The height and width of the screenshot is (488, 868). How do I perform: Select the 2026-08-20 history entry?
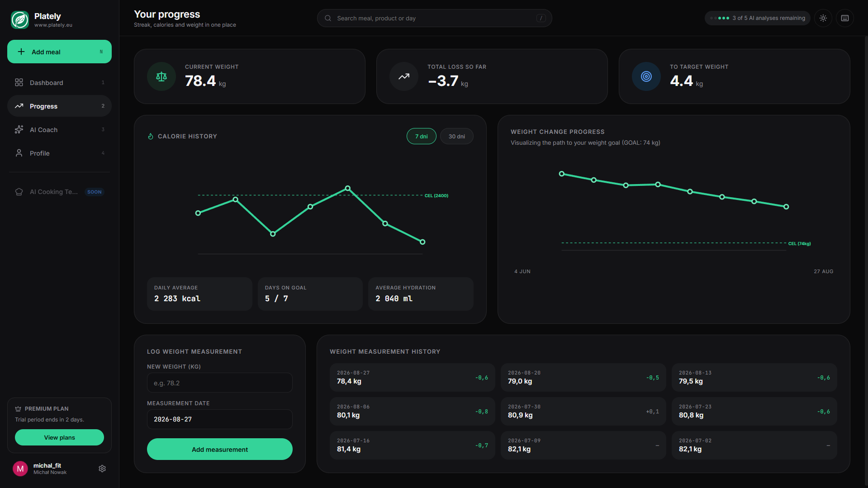(x=583, y=377)
